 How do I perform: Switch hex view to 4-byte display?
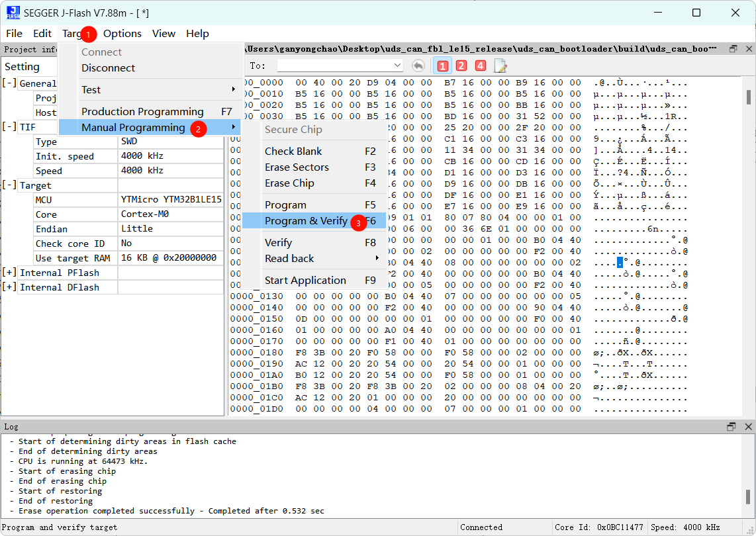point(480,66)
